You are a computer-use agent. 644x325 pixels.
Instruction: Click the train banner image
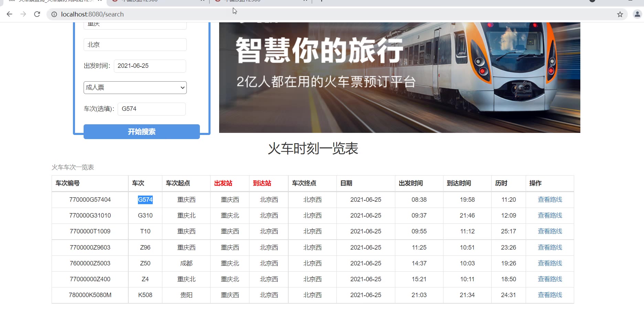coord(400,77)
